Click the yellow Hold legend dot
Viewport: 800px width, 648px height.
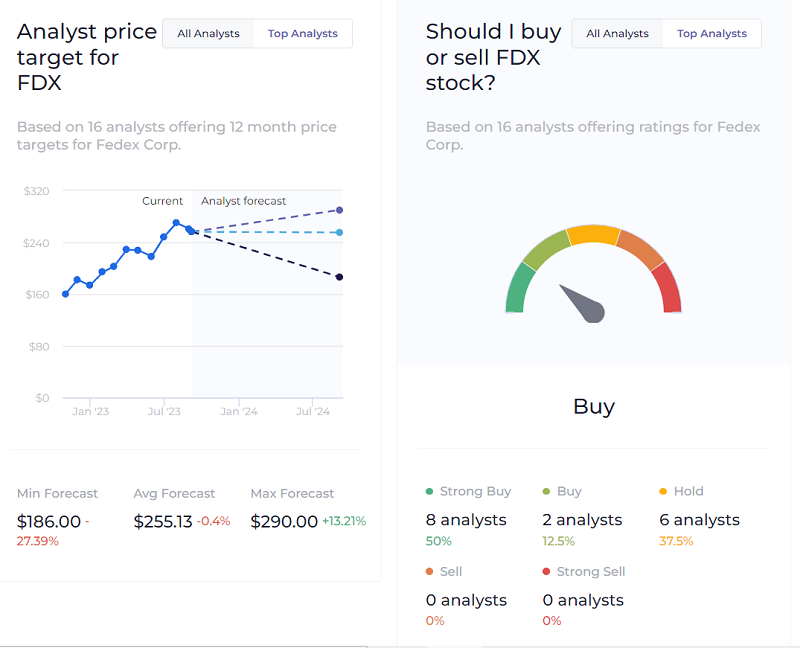663,492
